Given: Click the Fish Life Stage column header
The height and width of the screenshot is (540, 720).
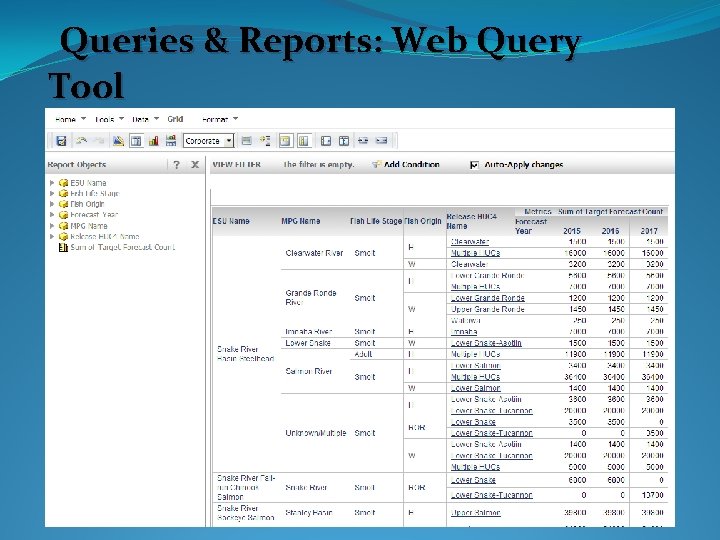Looking at the screenshot, I should pos(376,221).
